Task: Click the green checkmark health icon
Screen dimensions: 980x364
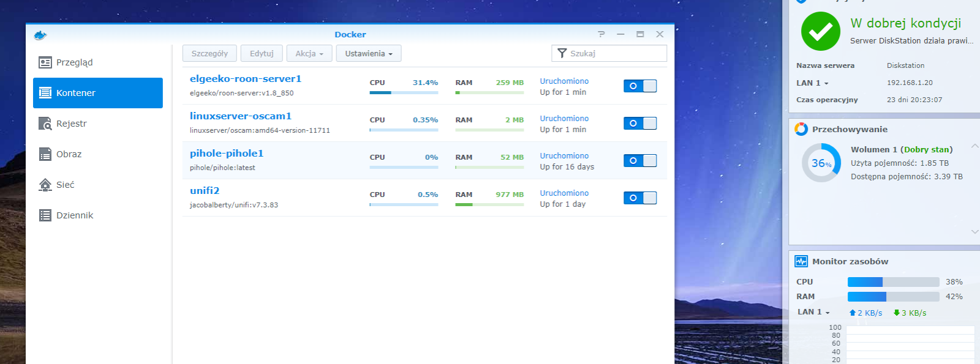Action: (821, 31)
